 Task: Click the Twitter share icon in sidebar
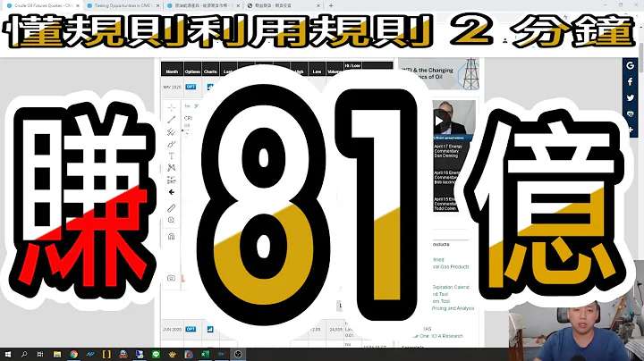coord(631,97)
